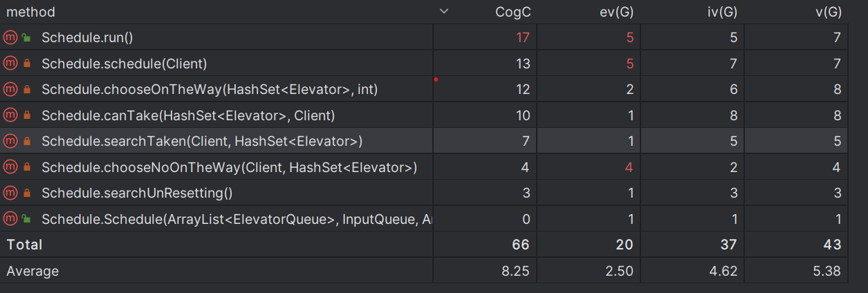
Task: Click the method icon for chooseNoOnTheWay row
Action: [x=10, y=167]
